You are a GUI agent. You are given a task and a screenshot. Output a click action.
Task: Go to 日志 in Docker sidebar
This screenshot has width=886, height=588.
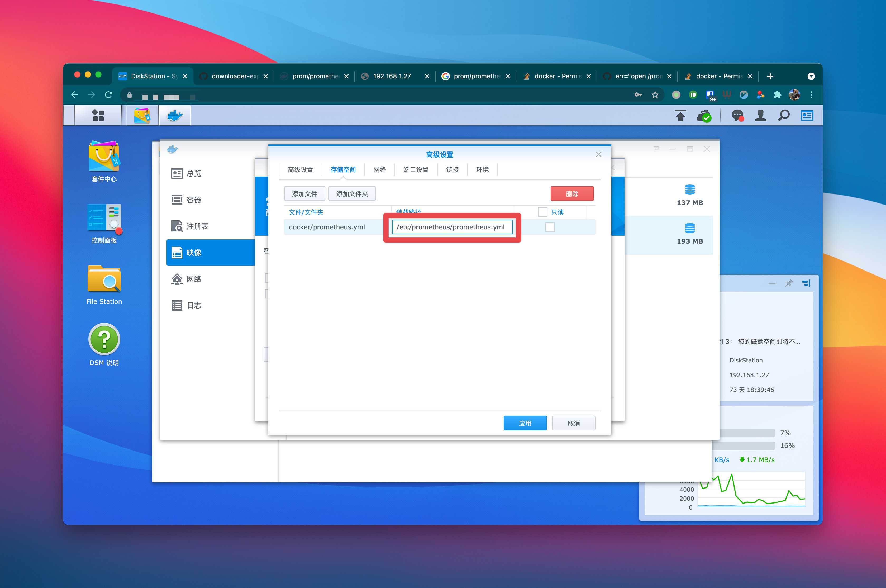click(x=211, y=305)
